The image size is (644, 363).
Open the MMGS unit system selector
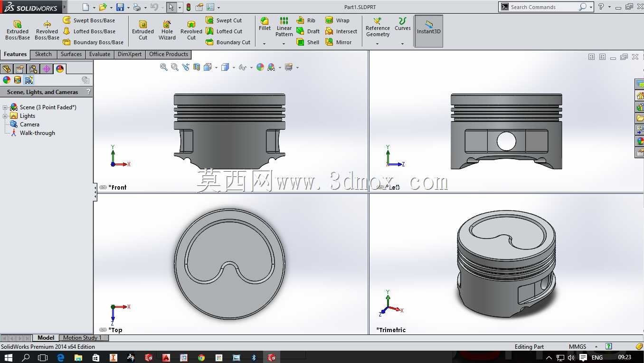(x=578, y=347)
